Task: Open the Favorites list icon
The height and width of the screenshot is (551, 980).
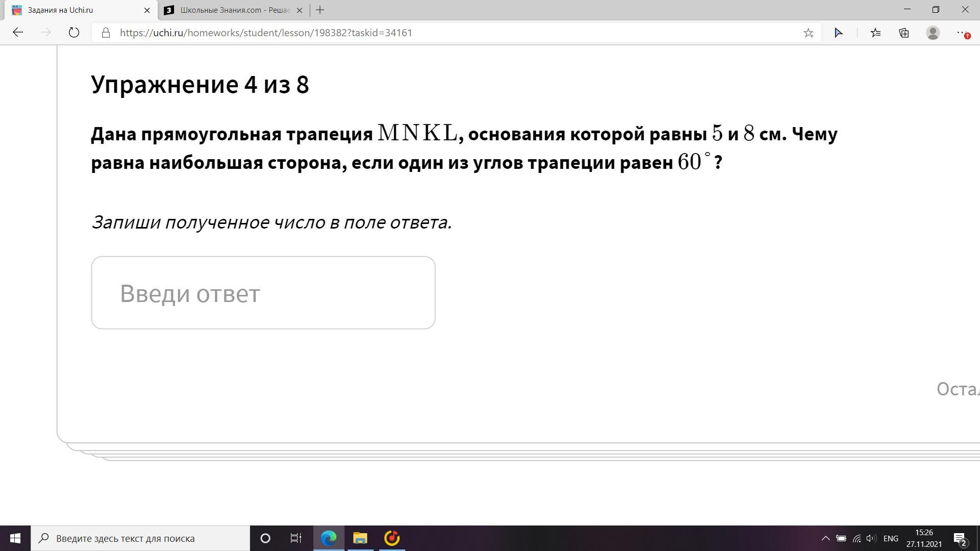Action: pyautogui.click(x=875, y=33)
